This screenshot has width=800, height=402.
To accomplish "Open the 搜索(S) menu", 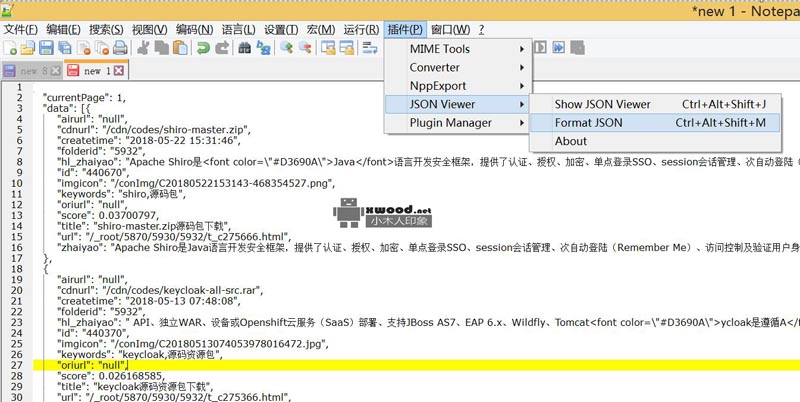I will tap(106, 30).
